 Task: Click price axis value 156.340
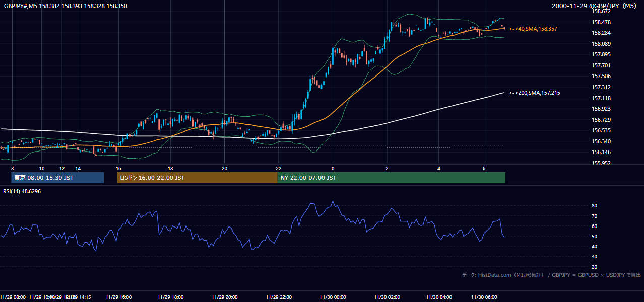coord(602,141)
